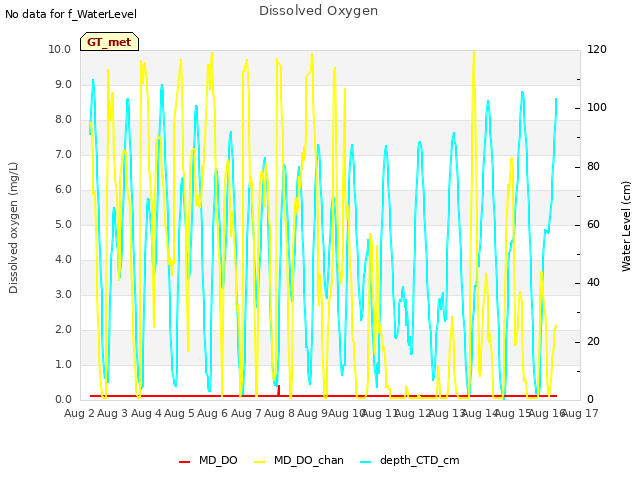This screenshot has width=640, height=480.
Task: Click the 100 water level axis value
Action: (x=597, y=108)
